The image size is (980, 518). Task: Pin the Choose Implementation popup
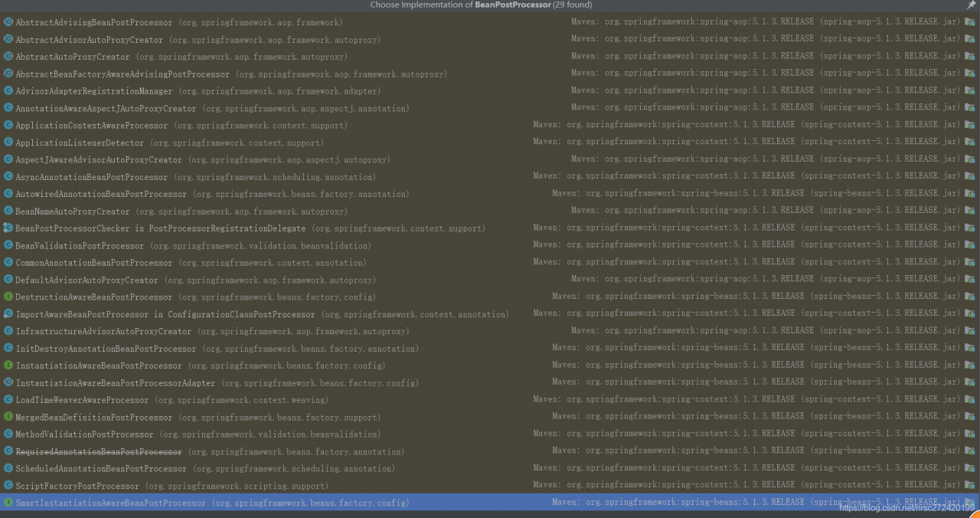pos(971,5)
